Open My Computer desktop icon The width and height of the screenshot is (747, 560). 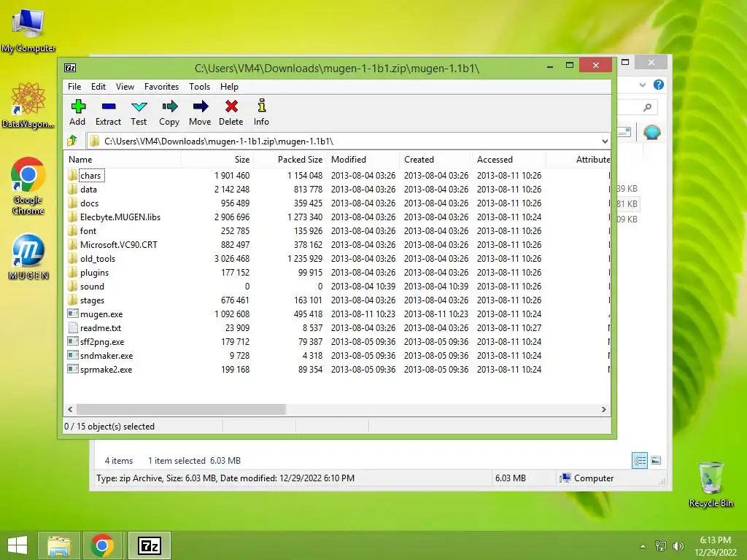pyautogui.click(x=28, y=29)
